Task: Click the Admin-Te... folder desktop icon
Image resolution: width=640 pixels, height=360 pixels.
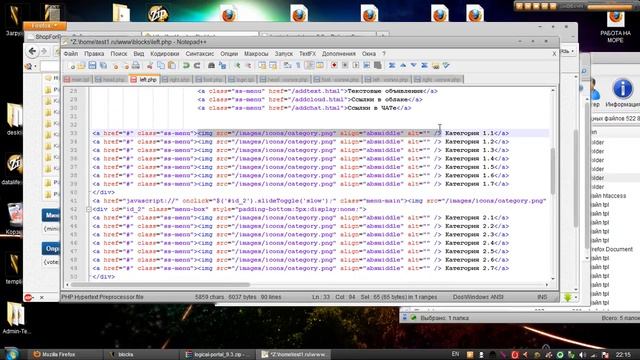Action: 16,318
